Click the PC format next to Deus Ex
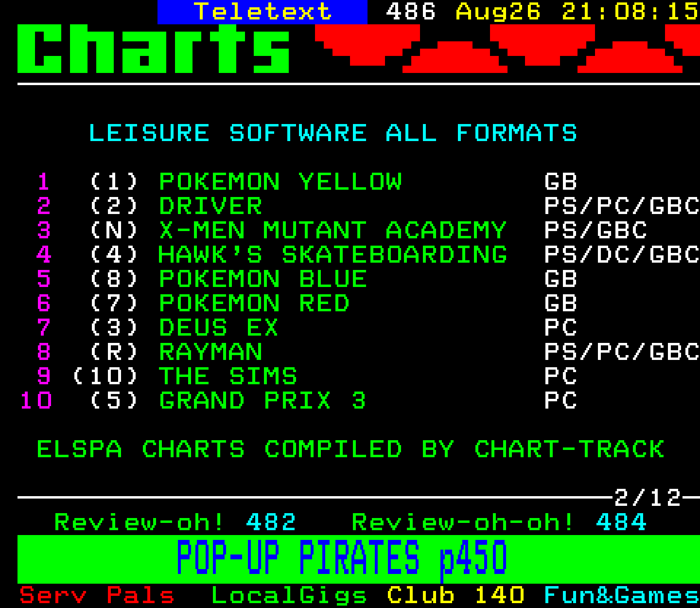The image size is (700, 608). click(560, 328)
